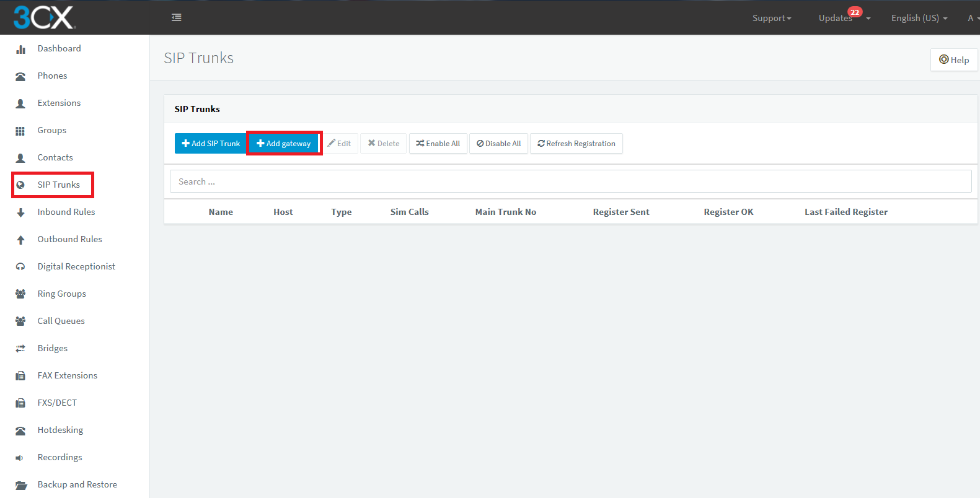Open Ring Groups
Image resolution: width=980 pixels, height=498 pixels.
(x=61, y=294)
